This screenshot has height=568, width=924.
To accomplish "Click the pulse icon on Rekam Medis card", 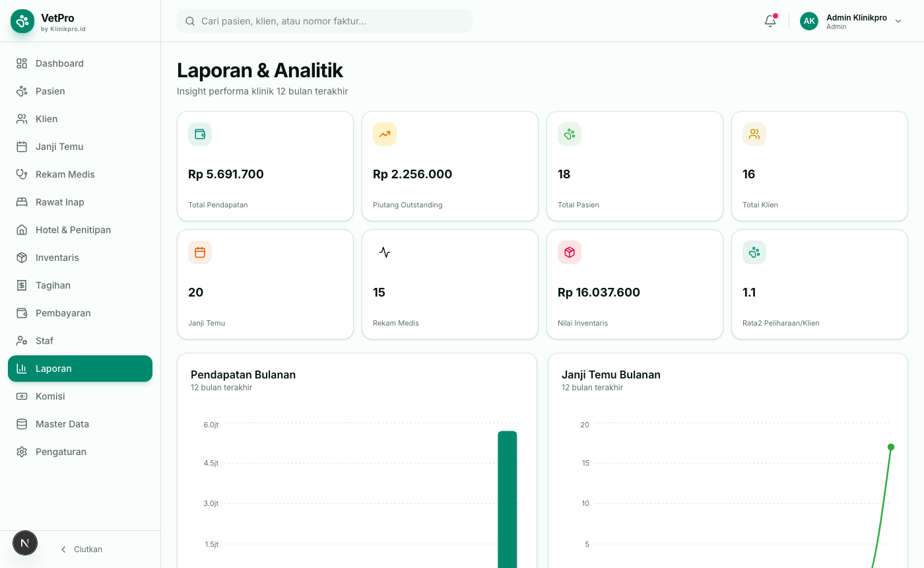I will [x=385, y=252].
